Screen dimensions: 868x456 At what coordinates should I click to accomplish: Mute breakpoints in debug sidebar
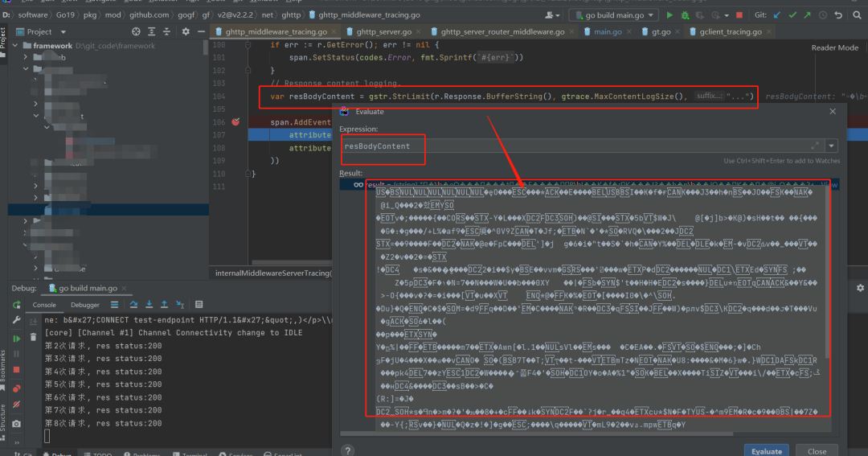pos(17,405)
